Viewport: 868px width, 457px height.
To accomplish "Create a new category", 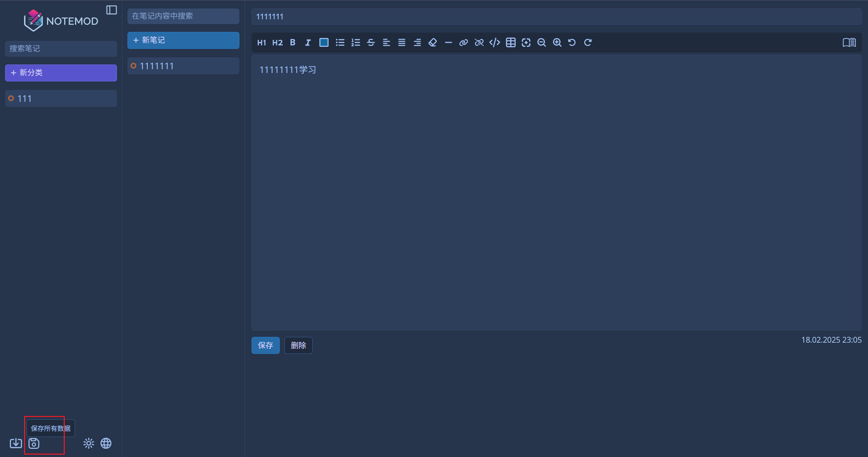I will 61,73.
